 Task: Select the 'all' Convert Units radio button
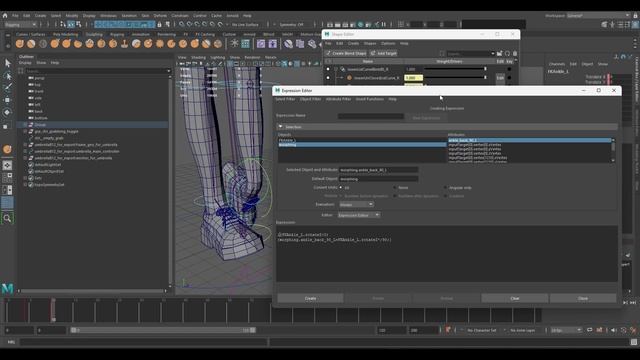point(341,187)
